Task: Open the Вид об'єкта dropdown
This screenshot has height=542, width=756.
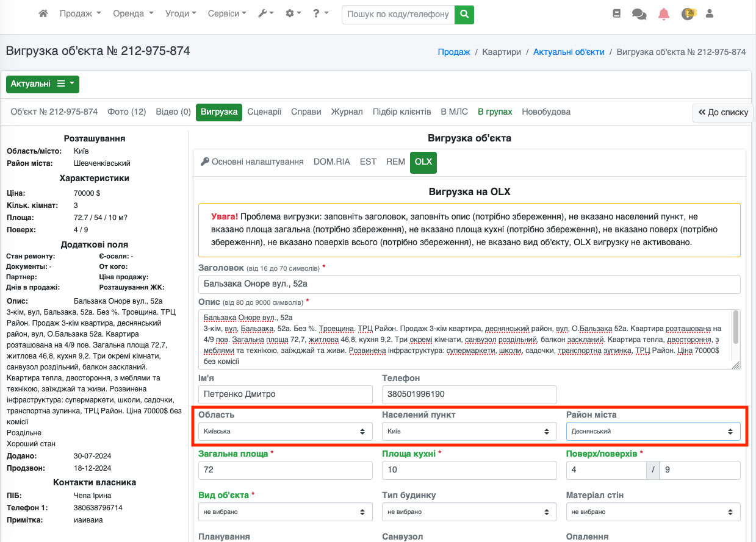Action: tap(285, 512)
